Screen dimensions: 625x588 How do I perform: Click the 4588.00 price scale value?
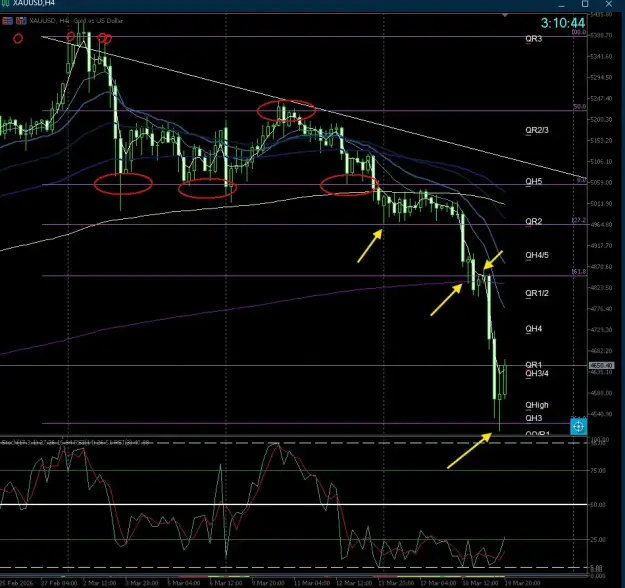pyautogui.click(x=601, y=393)
